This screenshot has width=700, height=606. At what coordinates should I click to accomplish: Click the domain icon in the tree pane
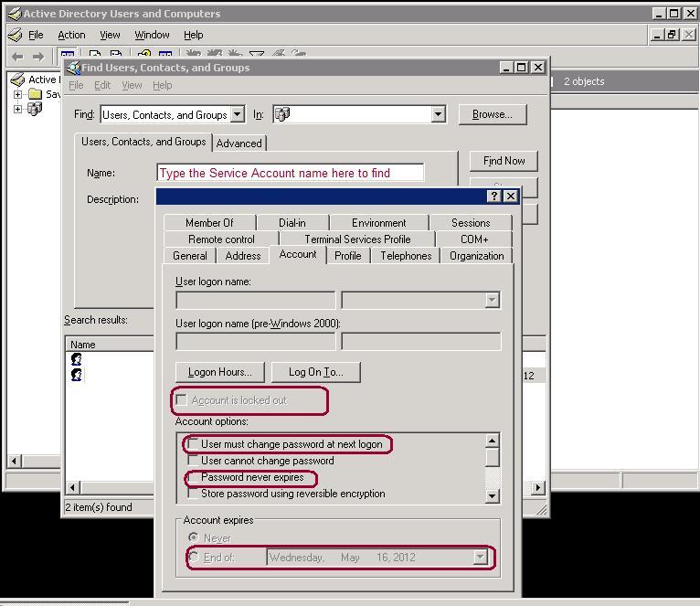(35, 110)
